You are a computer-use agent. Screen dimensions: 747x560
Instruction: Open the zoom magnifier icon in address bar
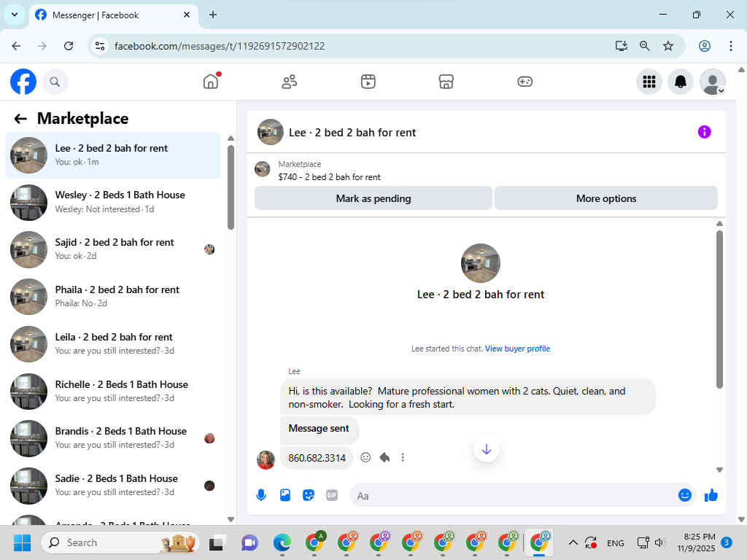tap(645, 46)
